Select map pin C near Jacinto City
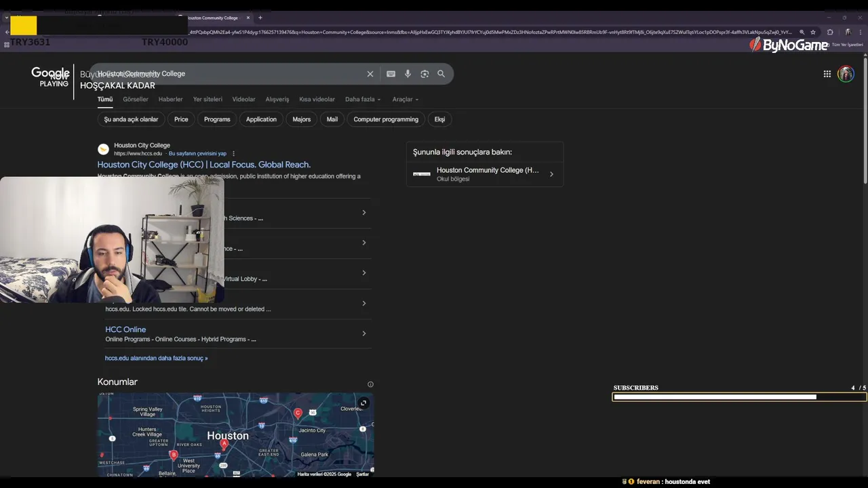This screenshot has width=868, height=488. point(298,413)
